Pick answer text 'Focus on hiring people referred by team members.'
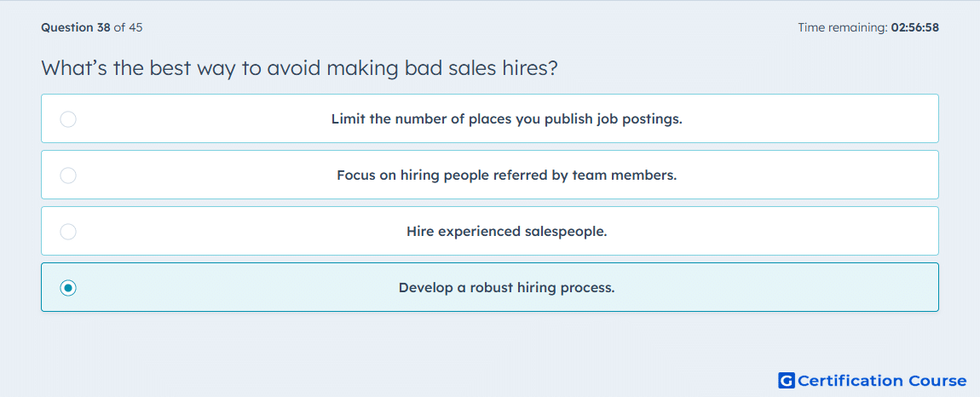The image size is (980, 397). (x=507, y=175)
